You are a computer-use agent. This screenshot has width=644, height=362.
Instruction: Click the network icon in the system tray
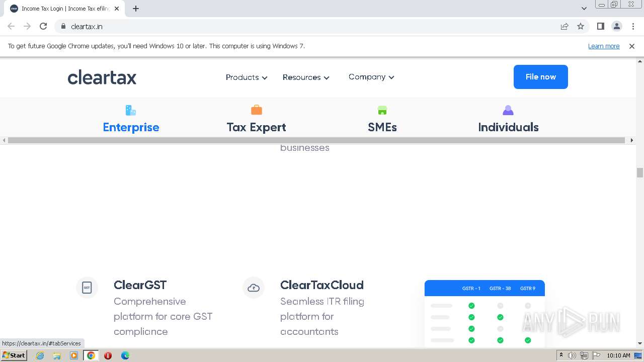tap(584, 355)
